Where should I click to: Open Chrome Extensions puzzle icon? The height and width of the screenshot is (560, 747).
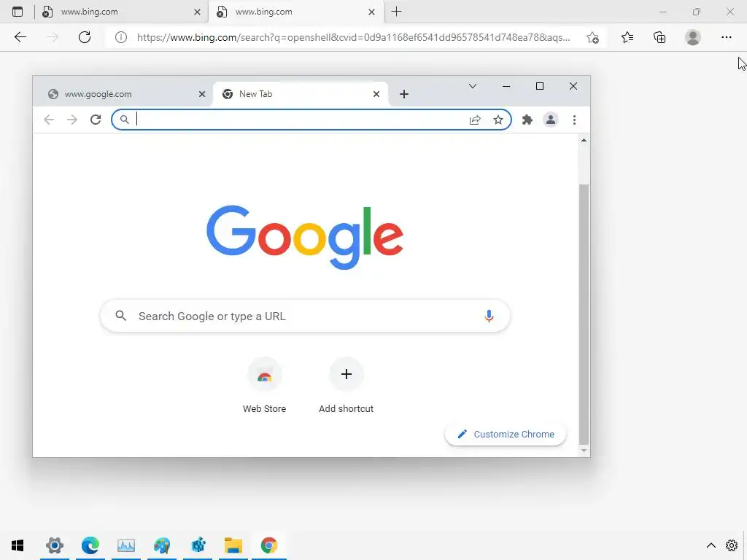527,120
